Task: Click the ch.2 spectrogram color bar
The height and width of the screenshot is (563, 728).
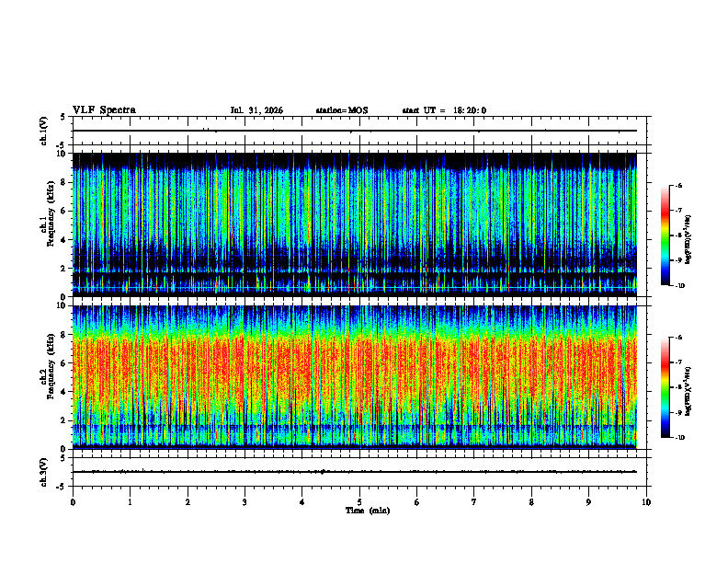Action: (x=665, y=387)
